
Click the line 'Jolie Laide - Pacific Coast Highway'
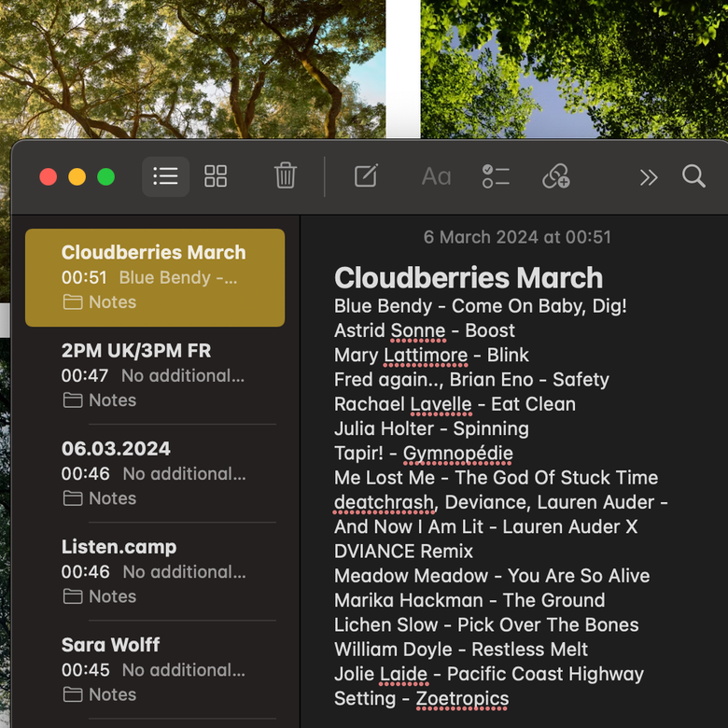point(489,674)
